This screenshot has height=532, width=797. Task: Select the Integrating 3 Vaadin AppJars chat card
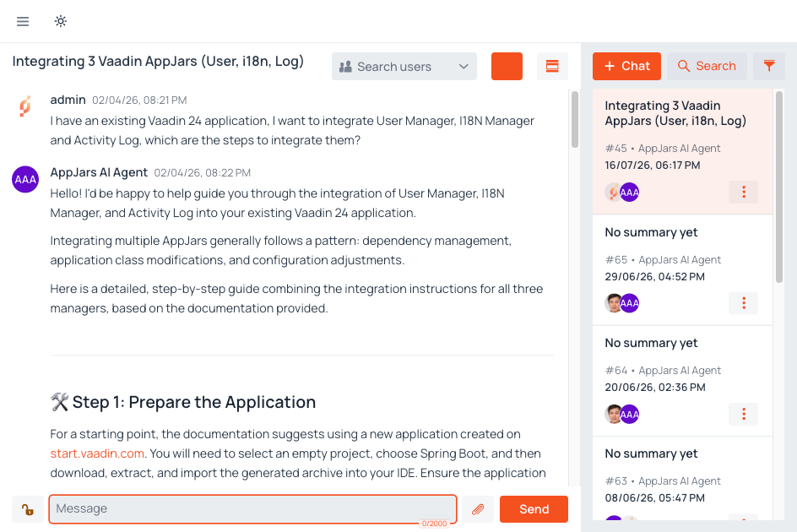(683, 151)
